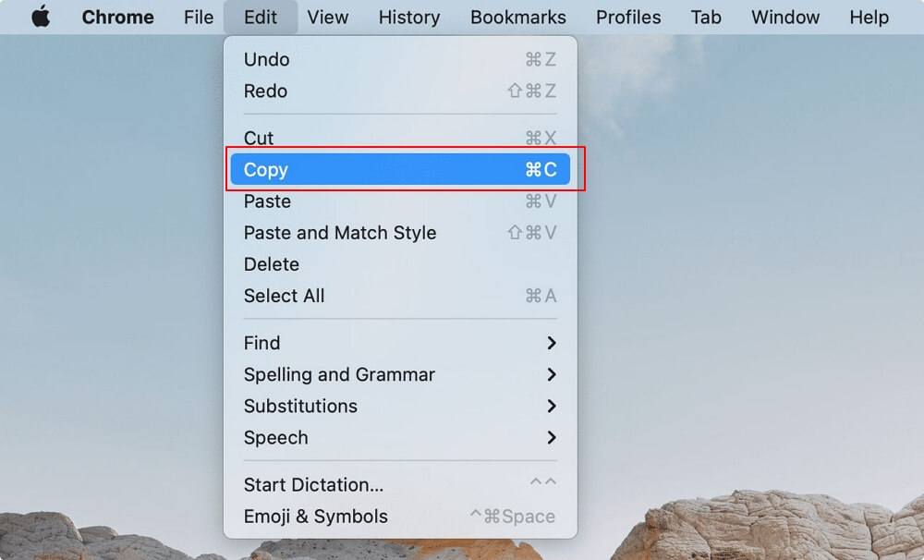Viewport: 924px width, 560px height.
Task: Open the Apple logo menu
Action: tap(40, 17)
